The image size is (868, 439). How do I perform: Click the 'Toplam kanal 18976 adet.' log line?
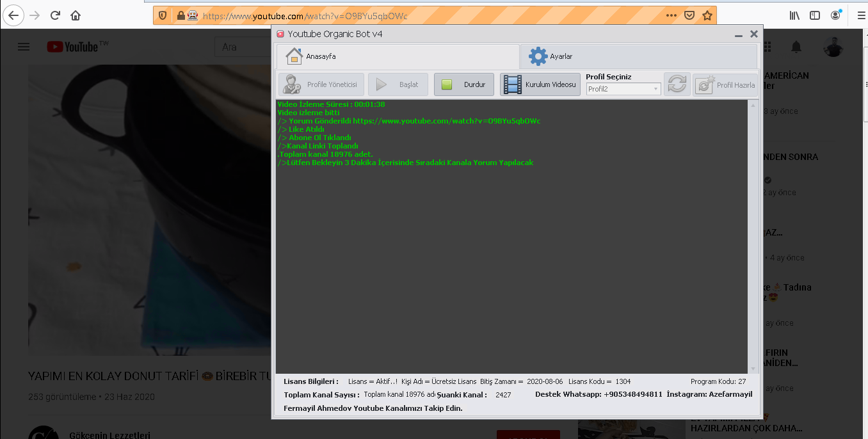coord(325,154)
